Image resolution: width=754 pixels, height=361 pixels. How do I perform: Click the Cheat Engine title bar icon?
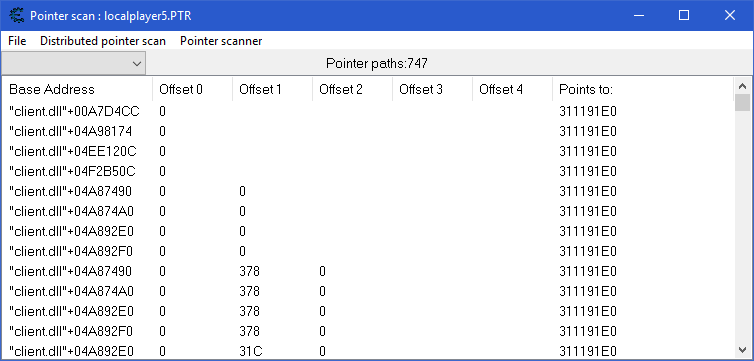pos(17,15)
